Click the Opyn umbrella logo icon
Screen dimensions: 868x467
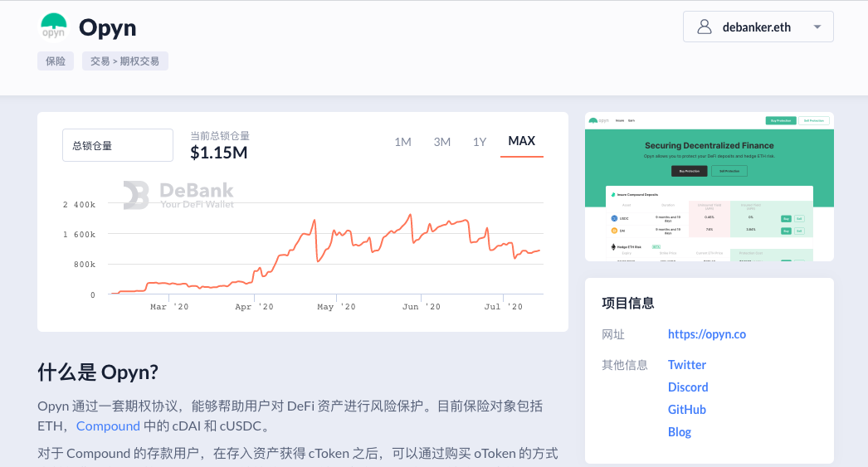(x=54, y=27)
